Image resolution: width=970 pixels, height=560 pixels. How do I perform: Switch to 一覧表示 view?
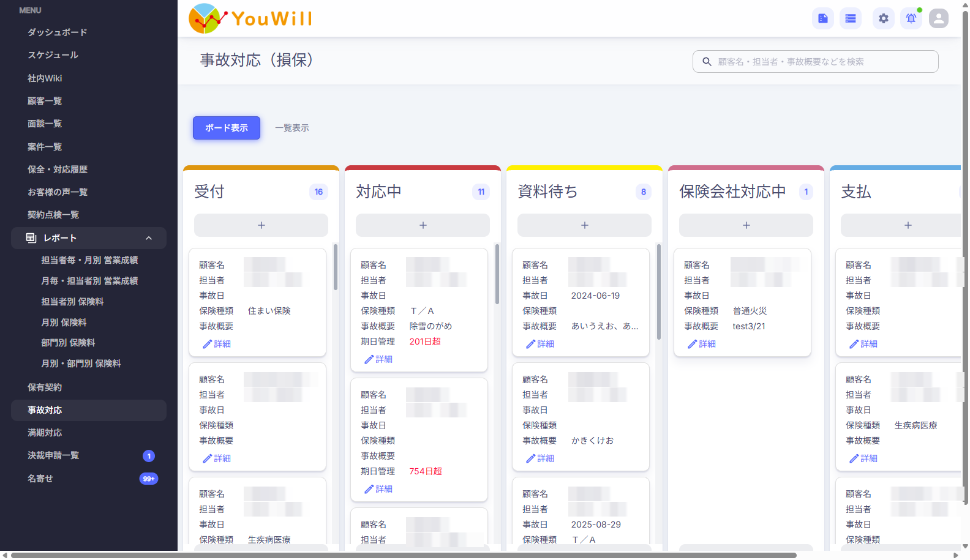(x=292, y=128)
